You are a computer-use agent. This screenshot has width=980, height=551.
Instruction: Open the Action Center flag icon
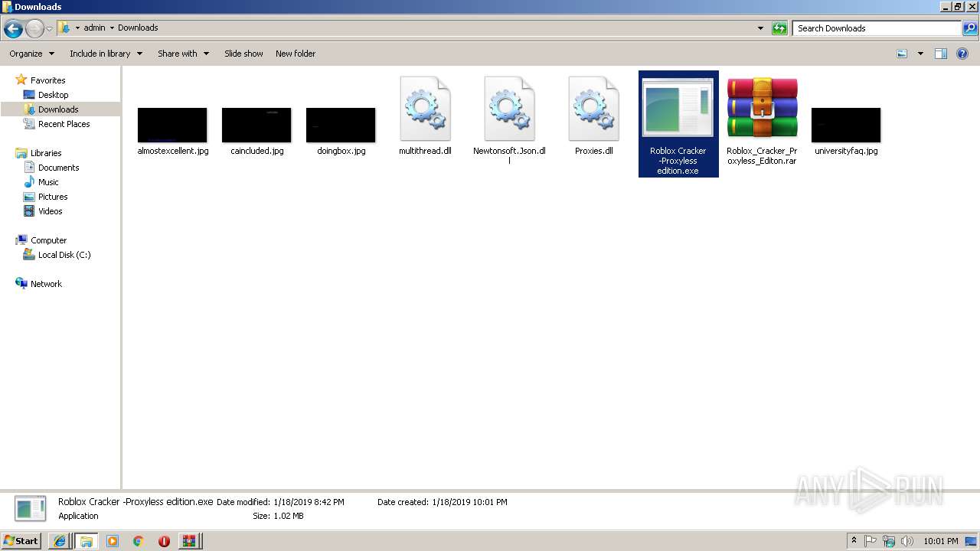click(871, 541)
